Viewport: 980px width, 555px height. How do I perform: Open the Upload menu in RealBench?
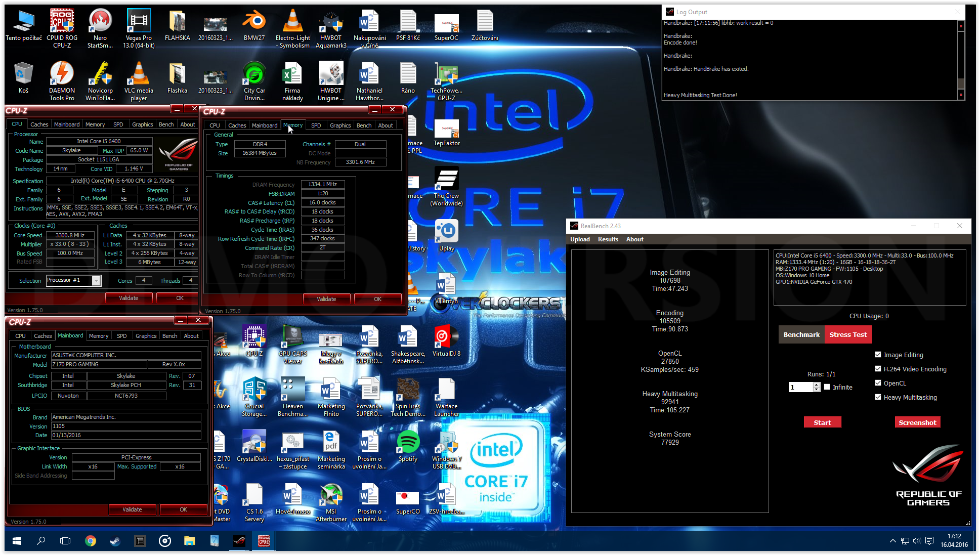click(580, 239)
